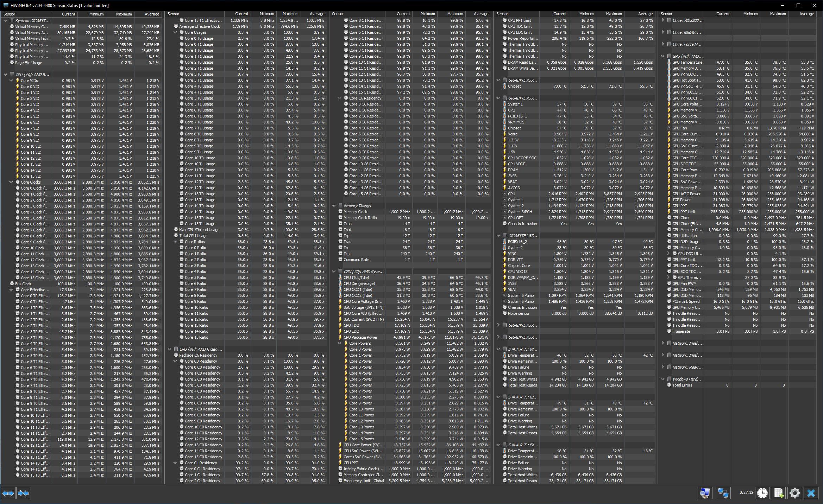This screenshot has height=504, width=823.
Task: Expand the Drive: WDS200... sensor group
Action: coord(662,20)
